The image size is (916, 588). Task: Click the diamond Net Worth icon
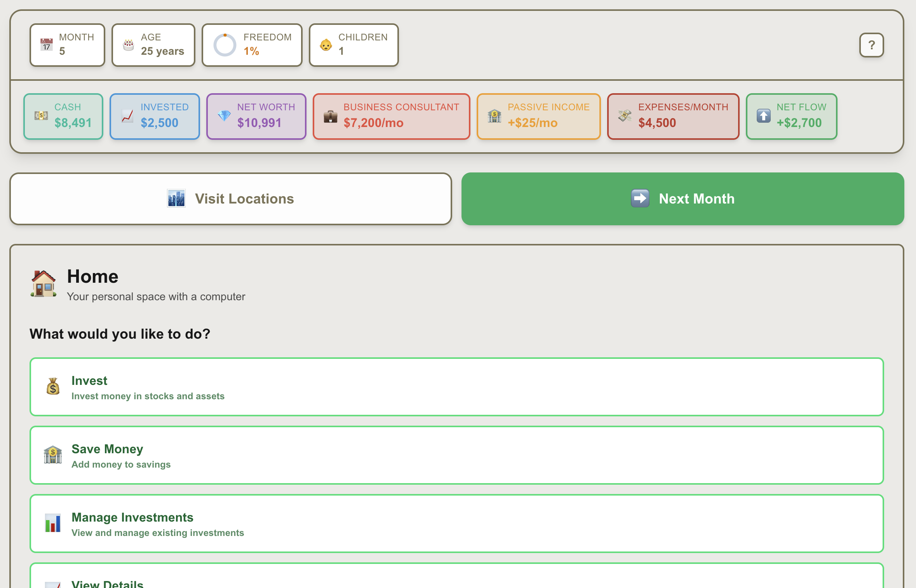point(224,116)
